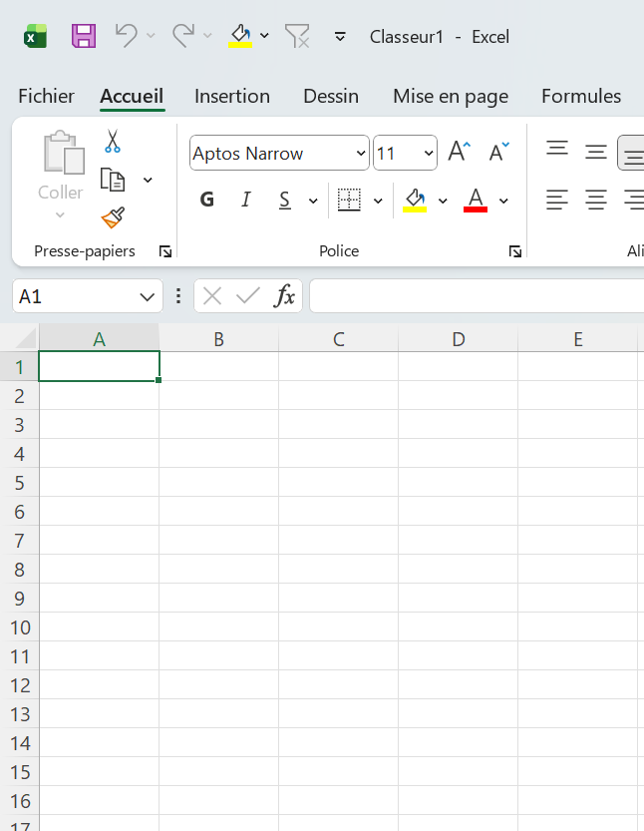Image resolution: width=644 pixels, height=831 pixels.
Task: Click the Name Box showing A1
Action: (74, 296)
